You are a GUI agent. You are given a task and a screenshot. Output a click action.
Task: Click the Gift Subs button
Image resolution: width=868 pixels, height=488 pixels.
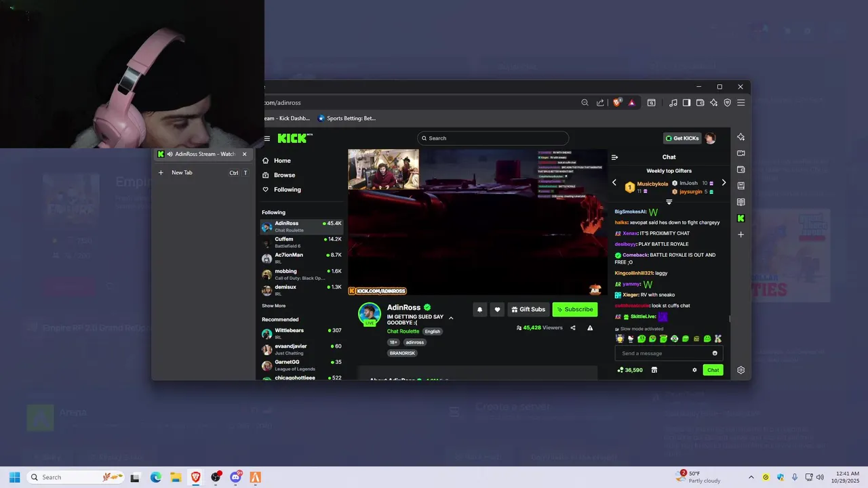[x=528, y=309]
